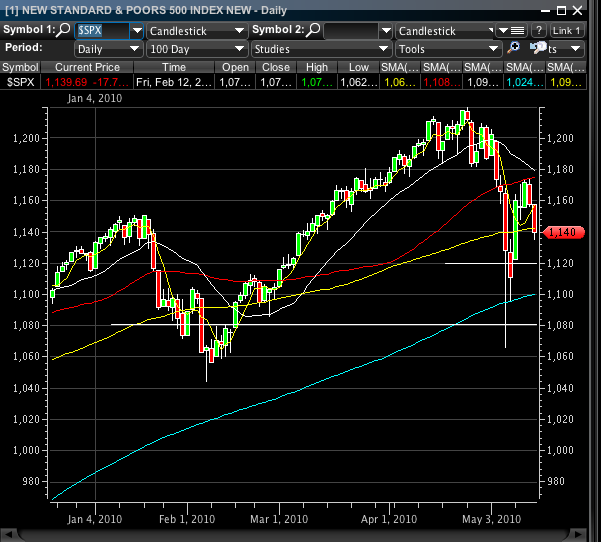This screenshot has height=542, width=601.
Task: Click the left scroll arrow below chart
Action: (8, 535)
